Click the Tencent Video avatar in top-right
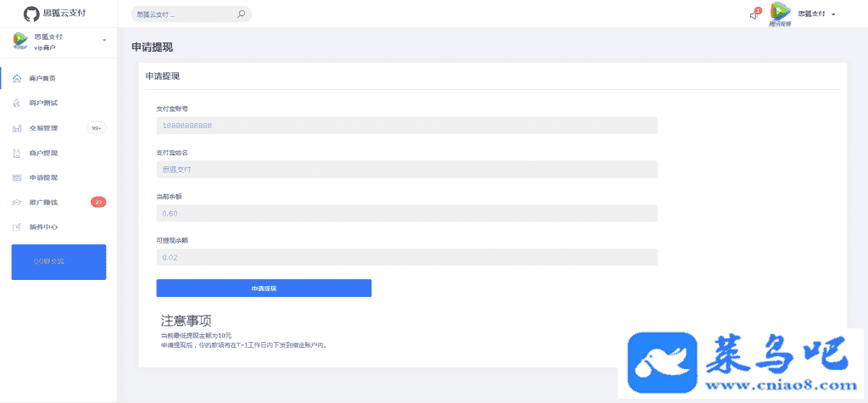 coord(780,14)
